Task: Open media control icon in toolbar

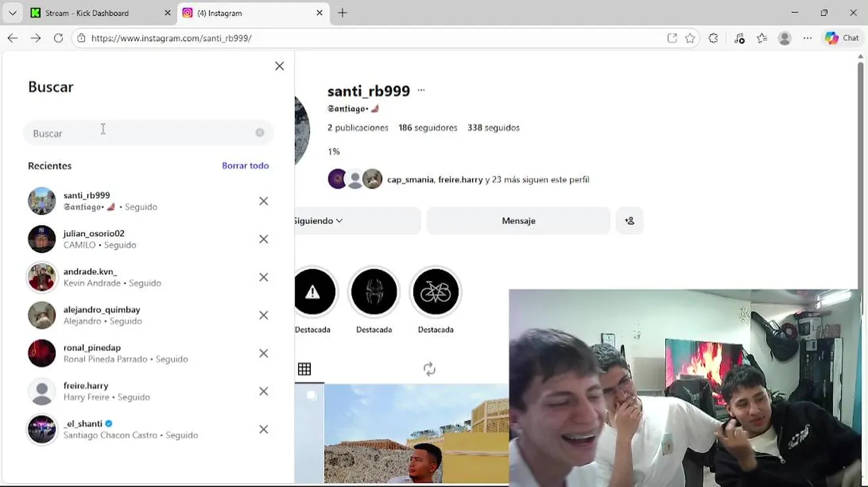Action: (739, 38)
